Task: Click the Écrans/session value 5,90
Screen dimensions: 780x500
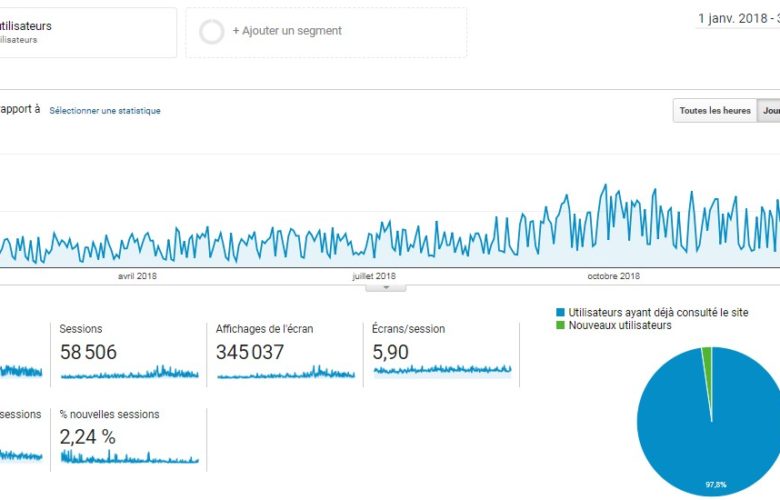Action: [390, 352]
